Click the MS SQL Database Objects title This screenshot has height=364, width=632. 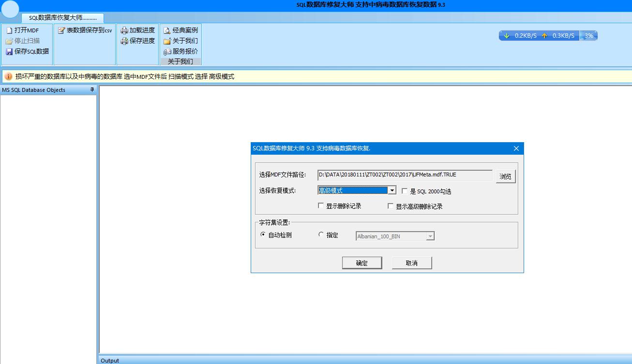pos(34,90)
